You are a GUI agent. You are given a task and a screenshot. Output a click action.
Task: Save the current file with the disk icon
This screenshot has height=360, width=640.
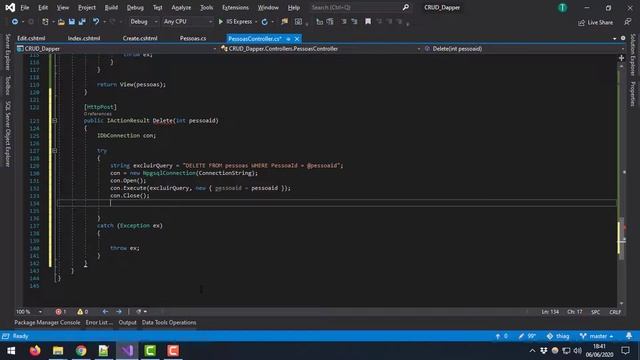point(72,22)
